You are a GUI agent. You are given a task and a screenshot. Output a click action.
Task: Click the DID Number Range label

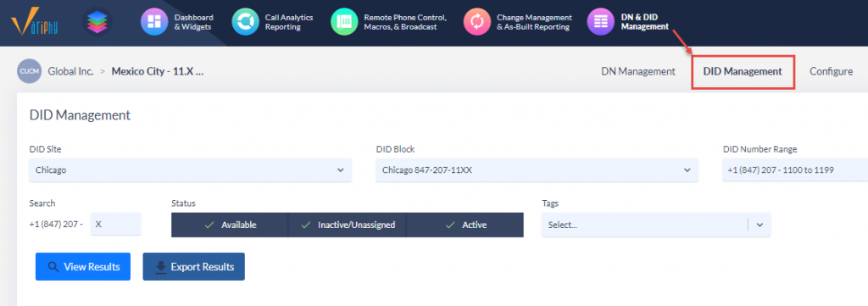pyautogui.click(x=760, y=149)
